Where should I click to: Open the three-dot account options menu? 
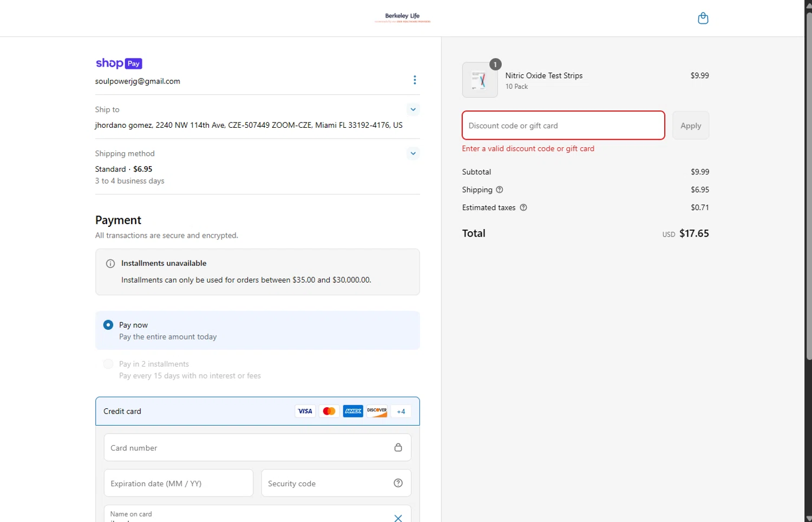(415, 80)
